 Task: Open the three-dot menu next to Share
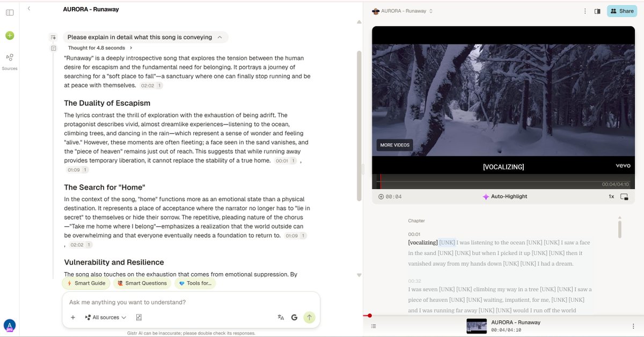(585, 11)
